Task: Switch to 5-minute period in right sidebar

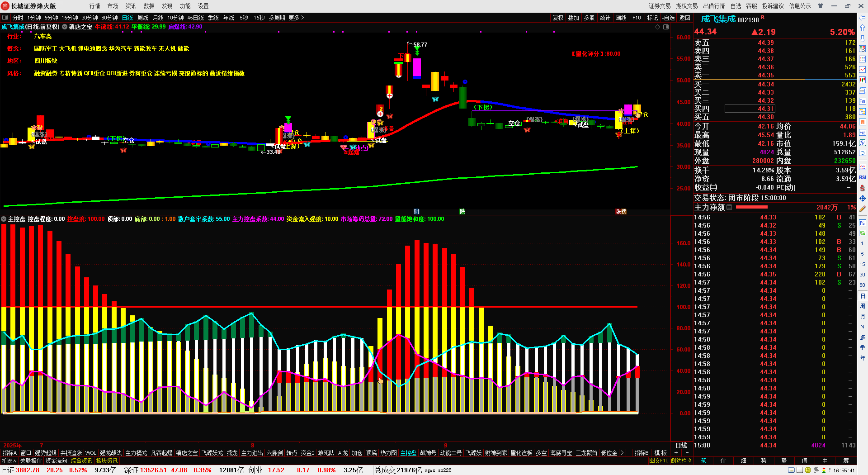Action: pos(863,254)
